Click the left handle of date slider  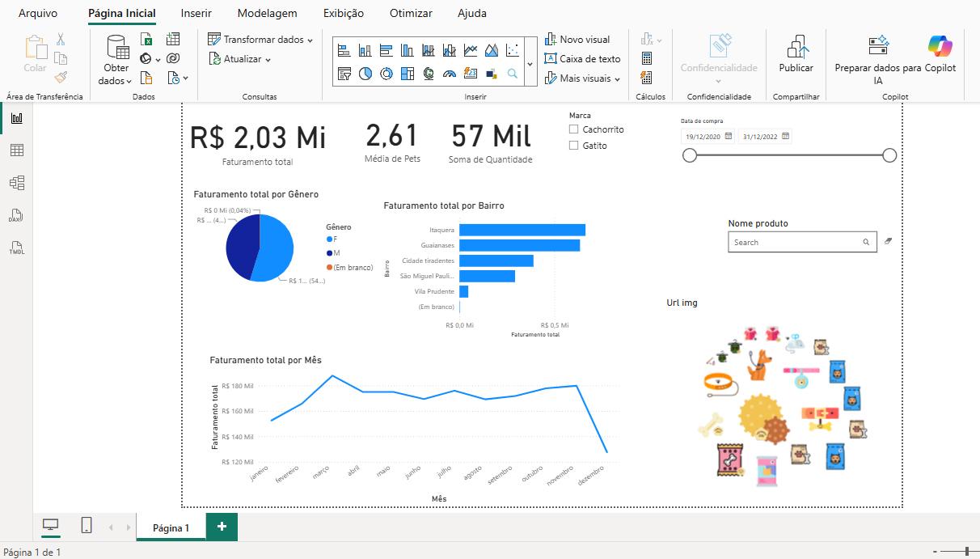tap(690, 155)
